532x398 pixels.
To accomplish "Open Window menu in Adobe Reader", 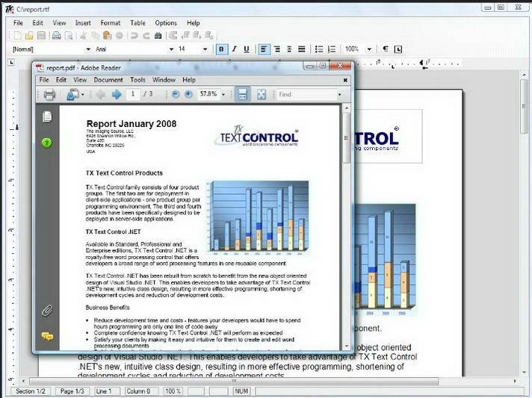I will tap(164, 80).
